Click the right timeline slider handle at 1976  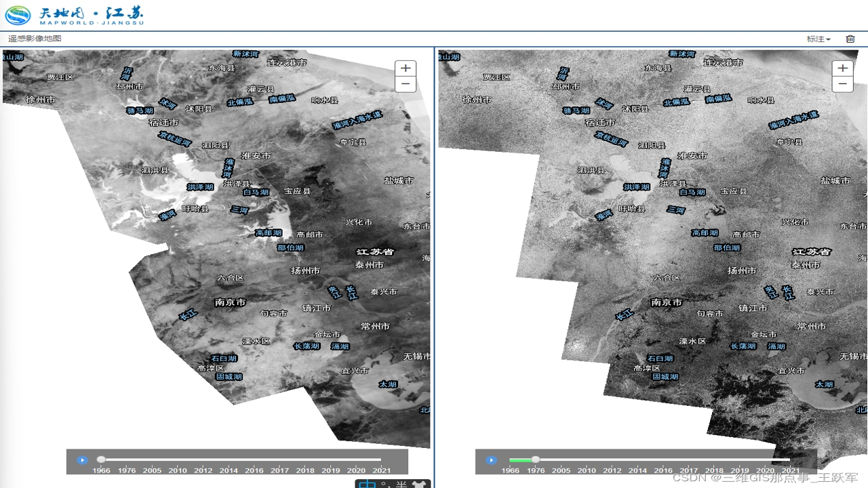tap(536, 460)
